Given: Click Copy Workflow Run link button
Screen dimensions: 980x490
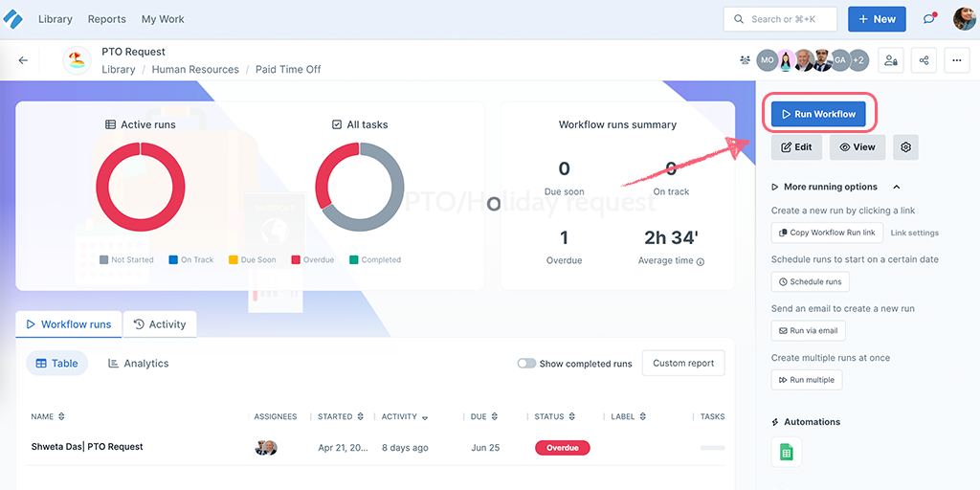Looking at the screenshot, I should click(827, 233).
